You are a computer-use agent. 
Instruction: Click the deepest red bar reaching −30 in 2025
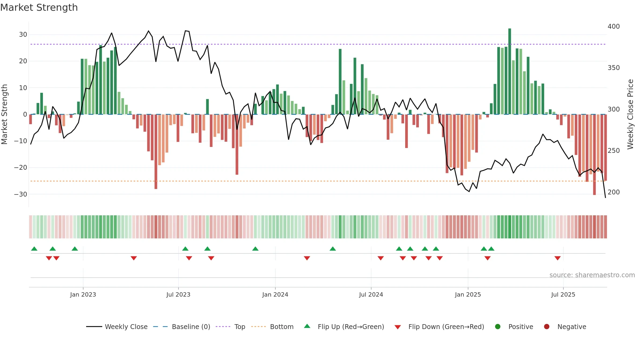594,155
